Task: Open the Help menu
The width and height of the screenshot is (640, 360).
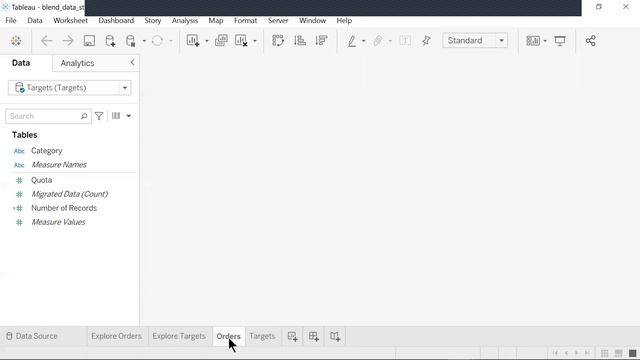Action: 344,20
